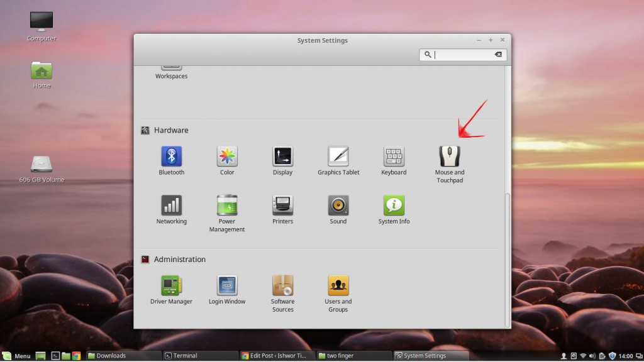Close the System Settings window
Viewport: 644px width, 362px height.
[x=502, y=40]
